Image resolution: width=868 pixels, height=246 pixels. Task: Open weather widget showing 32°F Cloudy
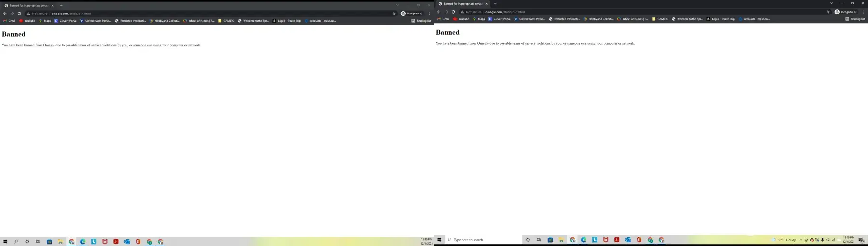(x=784, y=240)
